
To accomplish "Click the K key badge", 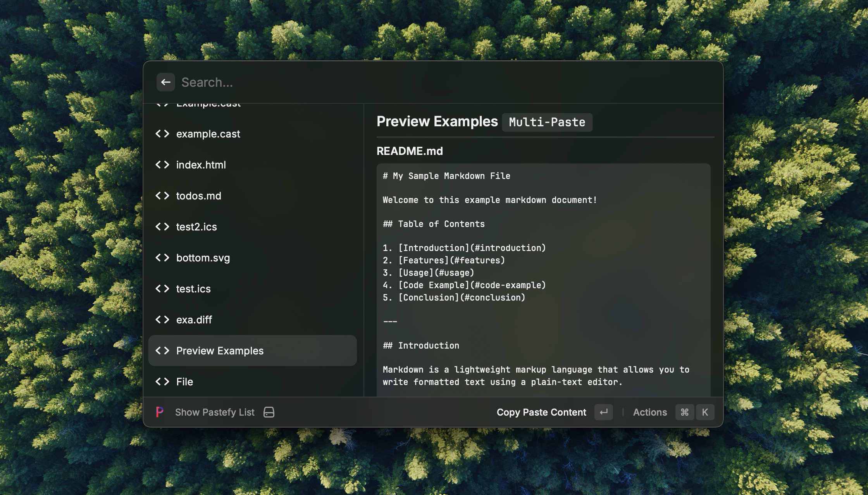I will (x=705, y=412).
